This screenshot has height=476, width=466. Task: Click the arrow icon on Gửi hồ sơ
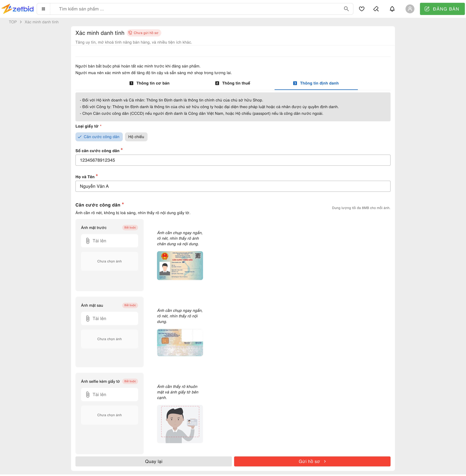(x=325, y=462)
